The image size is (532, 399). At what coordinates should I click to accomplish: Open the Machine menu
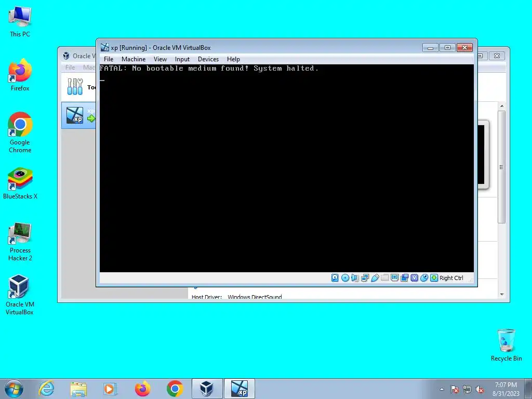pos(134,59)
